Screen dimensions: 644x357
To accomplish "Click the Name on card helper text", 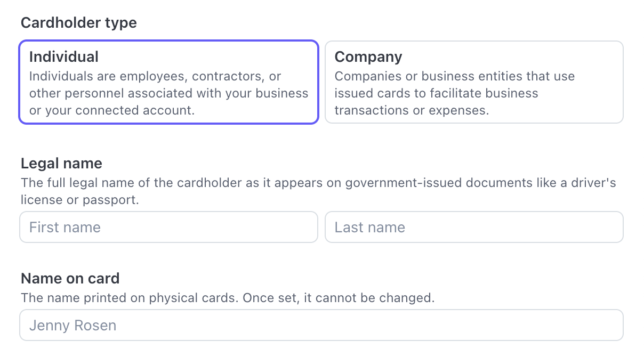I will (x=228, y=297).
